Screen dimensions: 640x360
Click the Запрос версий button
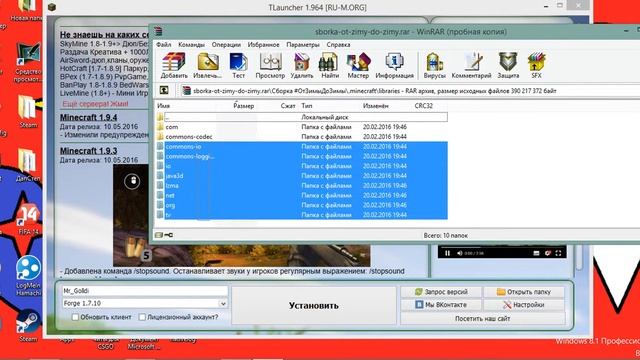441,292
